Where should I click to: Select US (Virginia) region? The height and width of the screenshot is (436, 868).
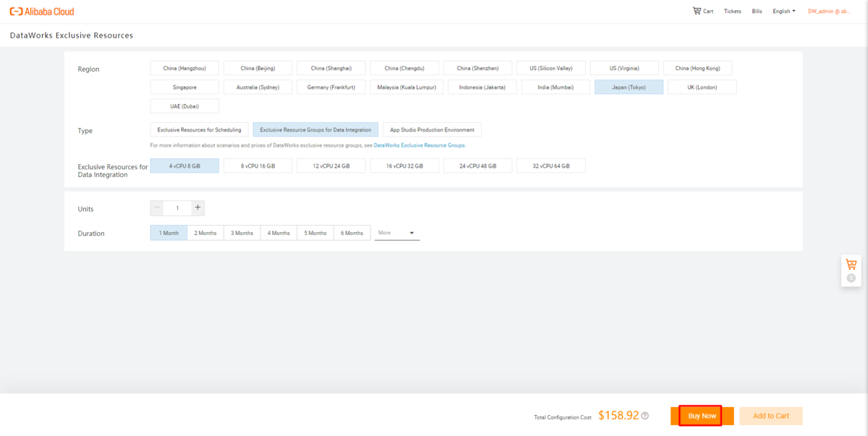click(624, 68)
